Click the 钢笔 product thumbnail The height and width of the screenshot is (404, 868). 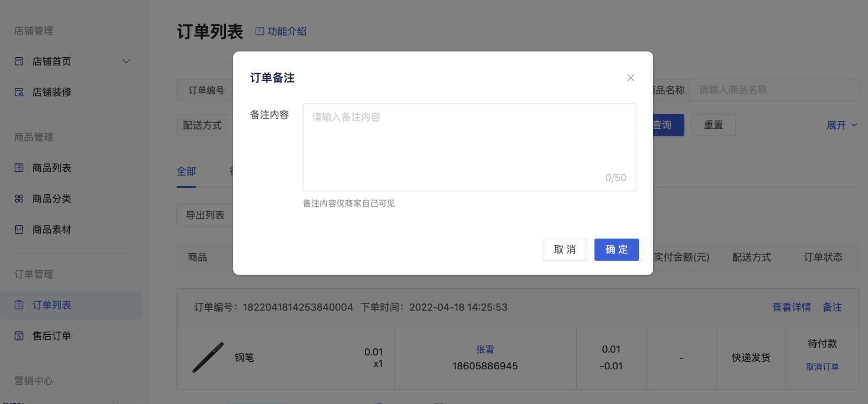(x=208, y=357)
